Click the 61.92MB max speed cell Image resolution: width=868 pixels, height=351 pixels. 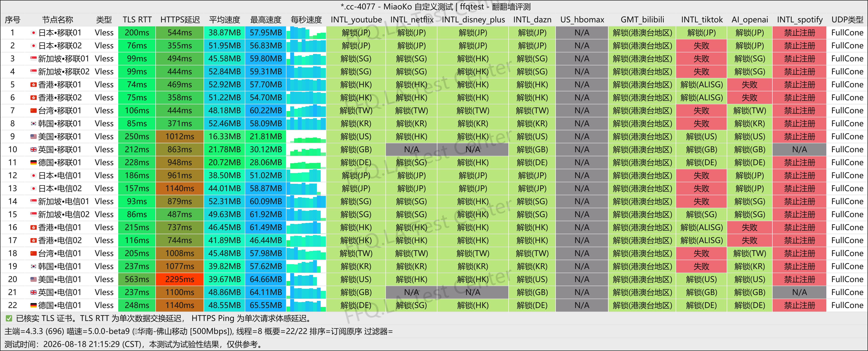point(266,214)
